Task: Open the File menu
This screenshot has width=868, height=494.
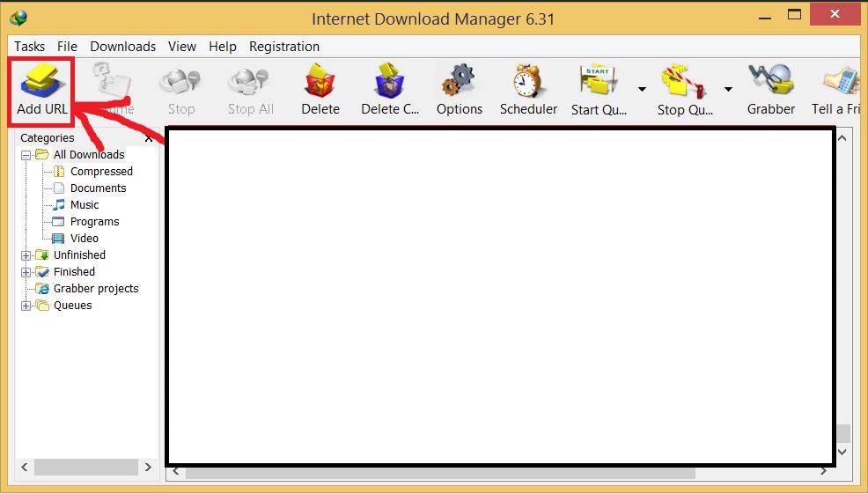Action: [x=67, y=47]
